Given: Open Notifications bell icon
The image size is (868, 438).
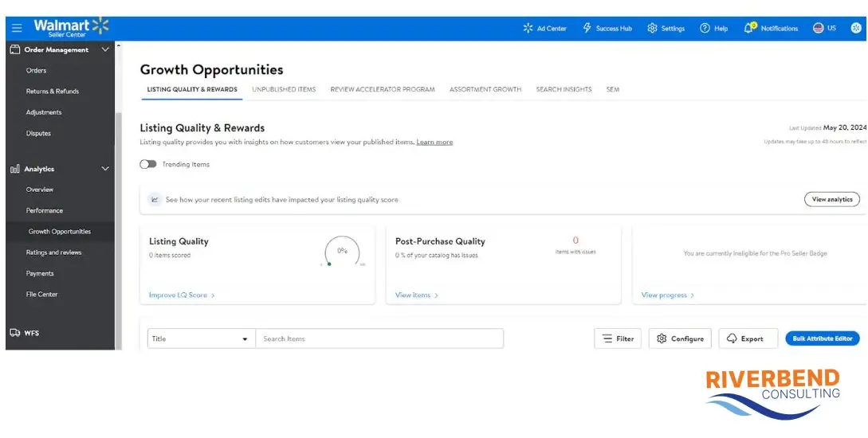Looking at the screenshot, I should click(x=749, y=28).
